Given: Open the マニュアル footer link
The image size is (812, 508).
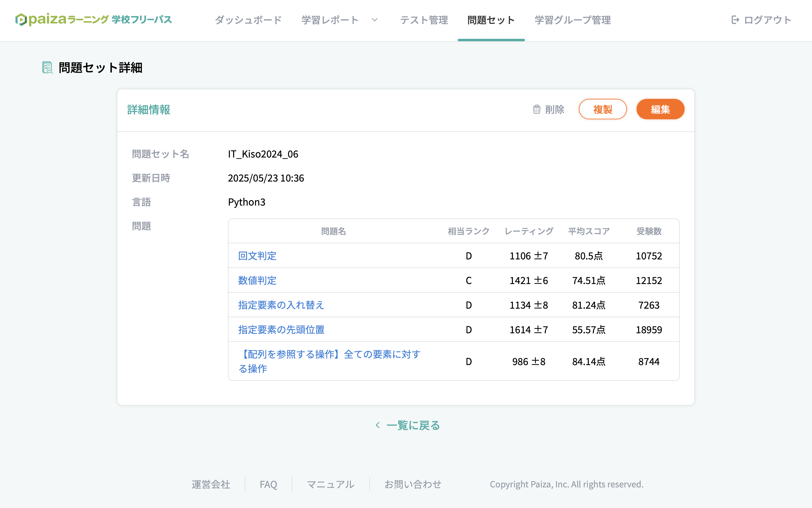Looking at the screenshot, I should (330, 484).
